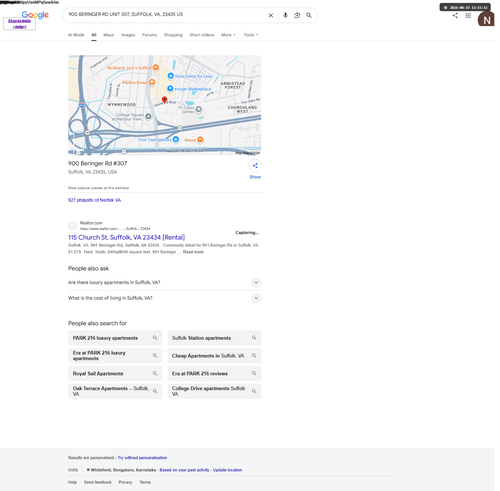Click inside the search query field
Viewport: 500px width, 491px height.
coord(165,15)
